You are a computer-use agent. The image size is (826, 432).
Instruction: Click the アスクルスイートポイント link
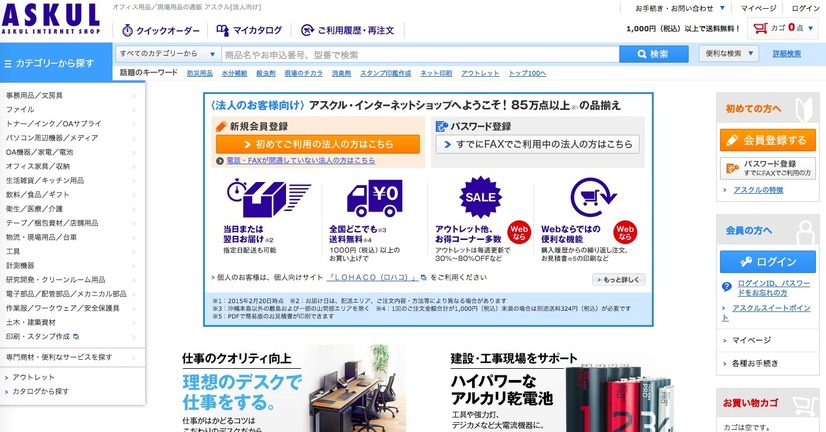(766, 312)
